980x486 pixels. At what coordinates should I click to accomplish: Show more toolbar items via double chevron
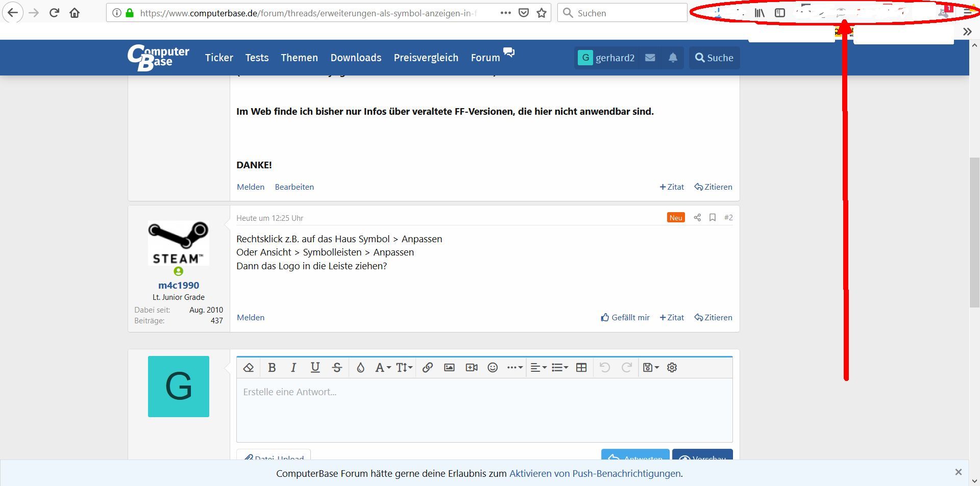(x=967, y=32)
